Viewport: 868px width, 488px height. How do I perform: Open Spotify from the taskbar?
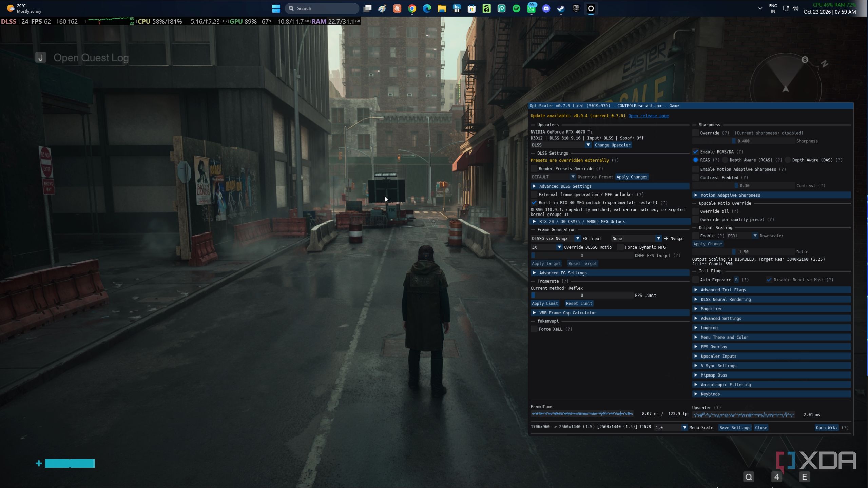point(516,8)
